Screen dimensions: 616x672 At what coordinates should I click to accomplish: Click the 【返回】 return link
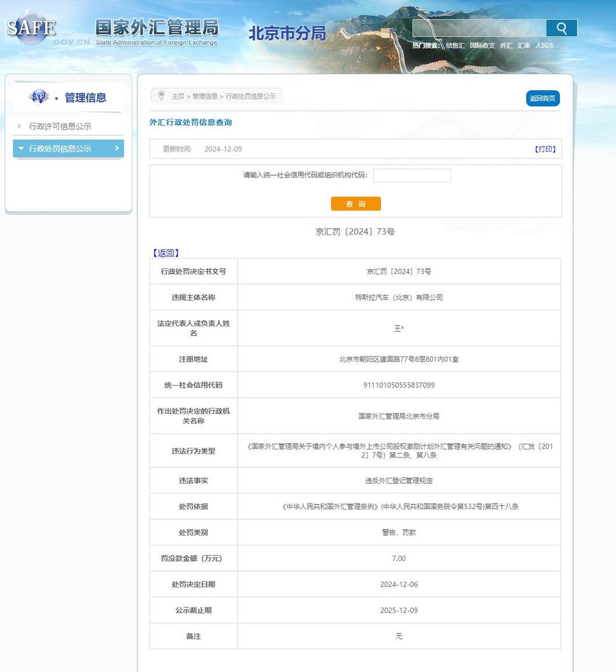(165, 252)
